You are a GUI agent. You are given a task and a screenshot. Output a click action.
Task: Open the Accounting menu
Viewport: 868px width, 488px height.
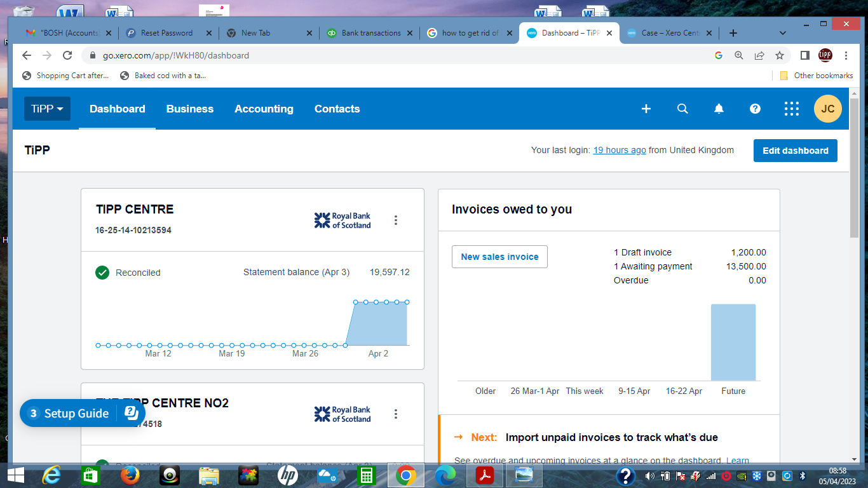[264, 109]
